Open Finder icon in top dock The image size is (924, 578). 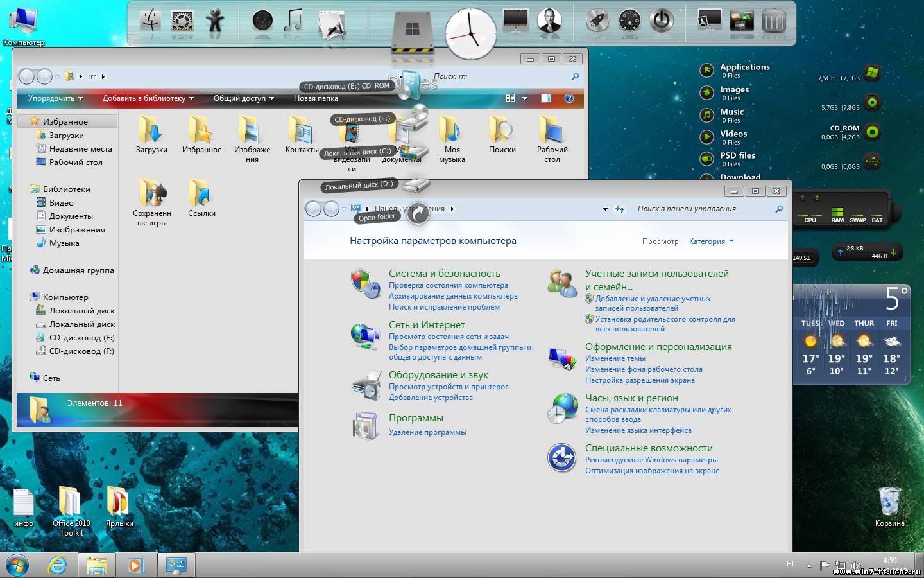[x=151, y=21]
